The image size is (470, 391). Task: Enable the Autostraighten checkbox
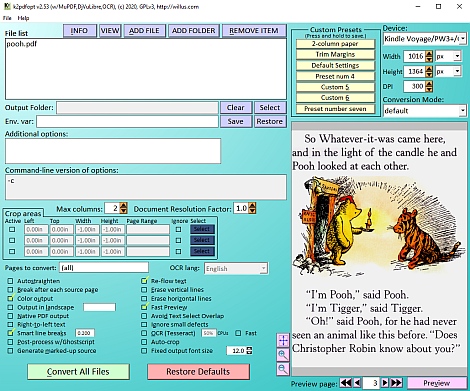click(x=10, y=281)
